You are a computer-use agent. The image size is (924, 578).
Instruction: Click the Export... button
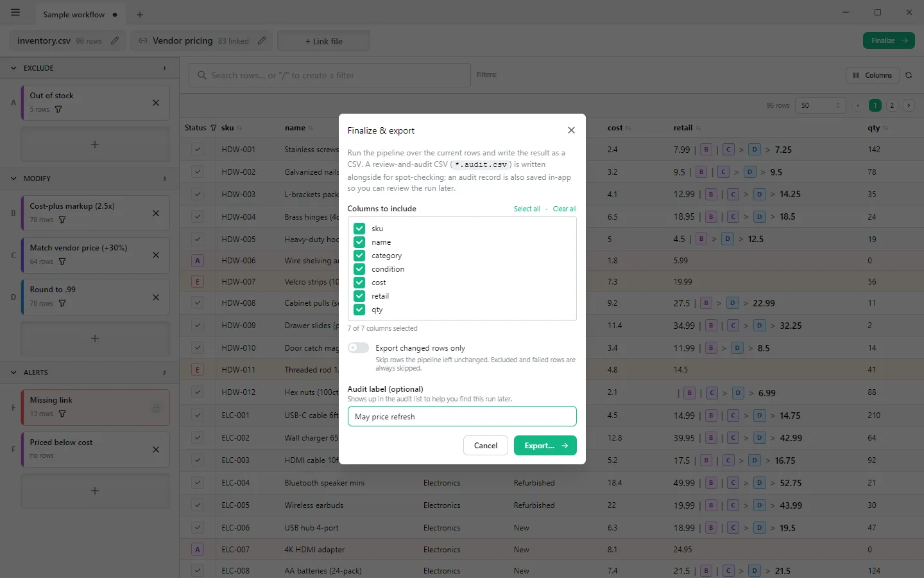coord(545,446)
